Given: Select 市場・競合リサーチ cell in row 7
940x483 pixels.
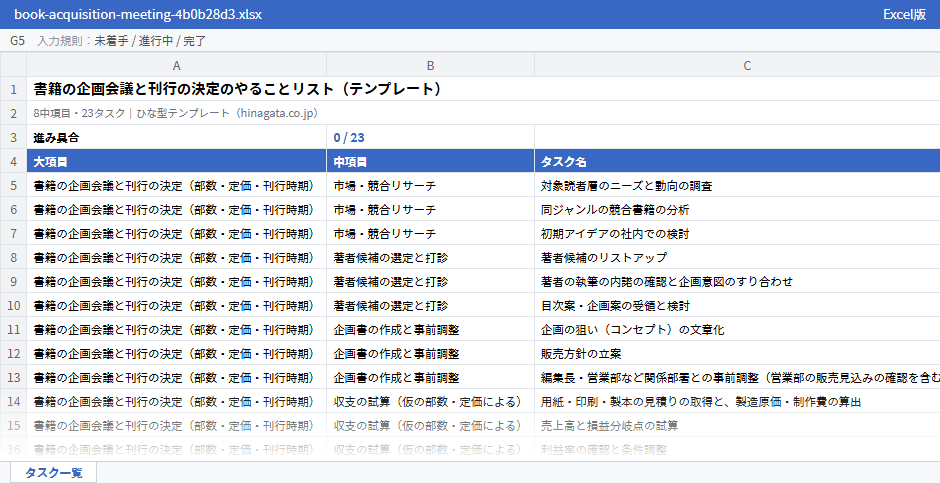Looking at the screenshot, I should (430, 233).
